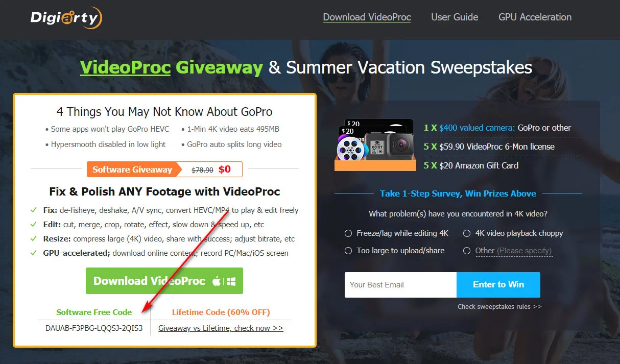The image size is (620, 364).
Task: Click the Digiarty logo
Action: 66,18
